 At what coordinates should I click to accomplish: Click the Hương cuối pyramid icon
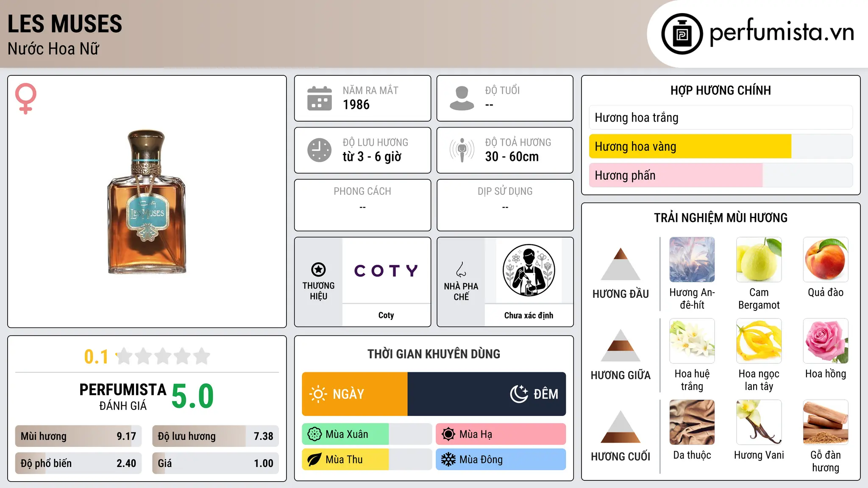tap(620, 427)
